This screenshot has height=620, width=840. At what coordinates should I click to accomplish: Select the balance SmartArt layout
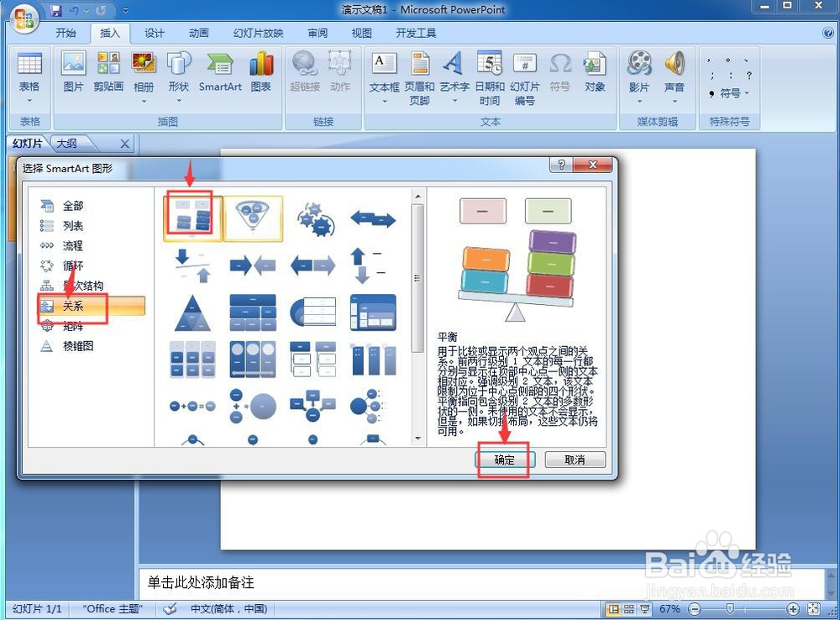[193, 218]
